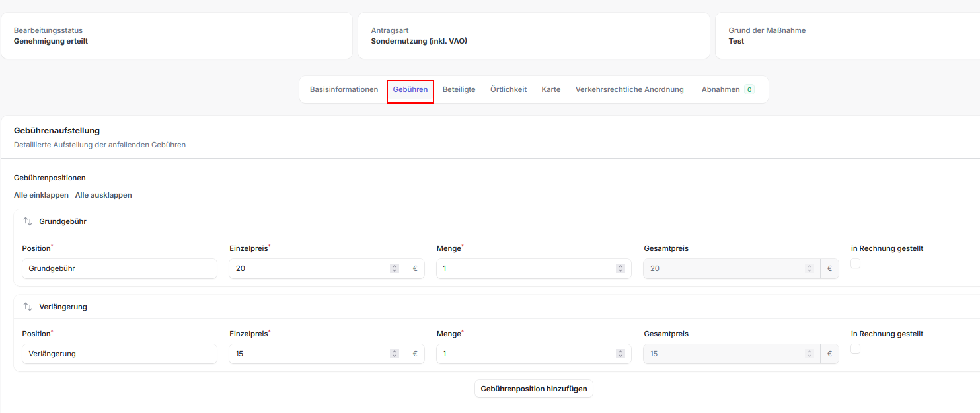This screenshot has width=980, height=413.
Task: Select the Örtlichkeit tab
Action: [508, 89]
